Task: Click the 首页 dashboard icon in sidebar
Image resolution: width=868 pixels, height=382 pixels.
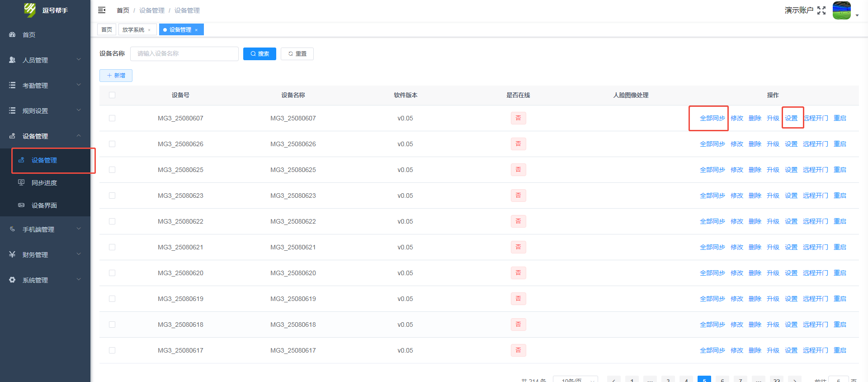Action: [12, 34]
